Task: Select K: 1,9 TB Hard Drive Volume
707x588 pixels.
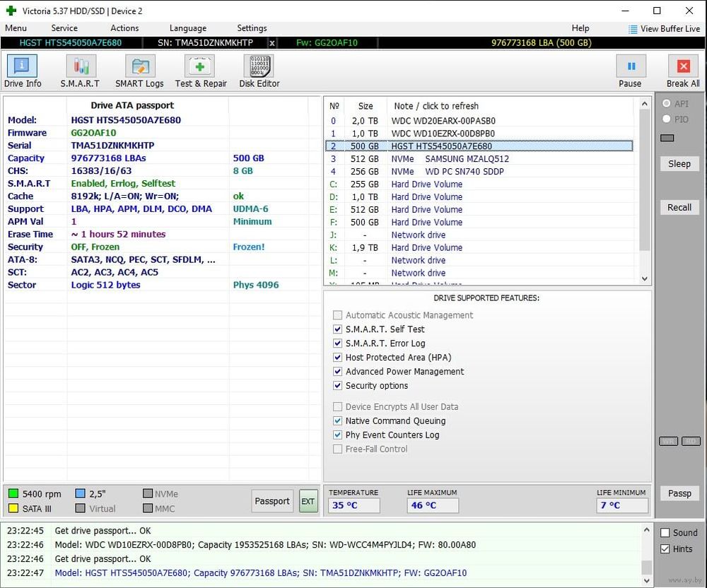Action: pos(479,247)
